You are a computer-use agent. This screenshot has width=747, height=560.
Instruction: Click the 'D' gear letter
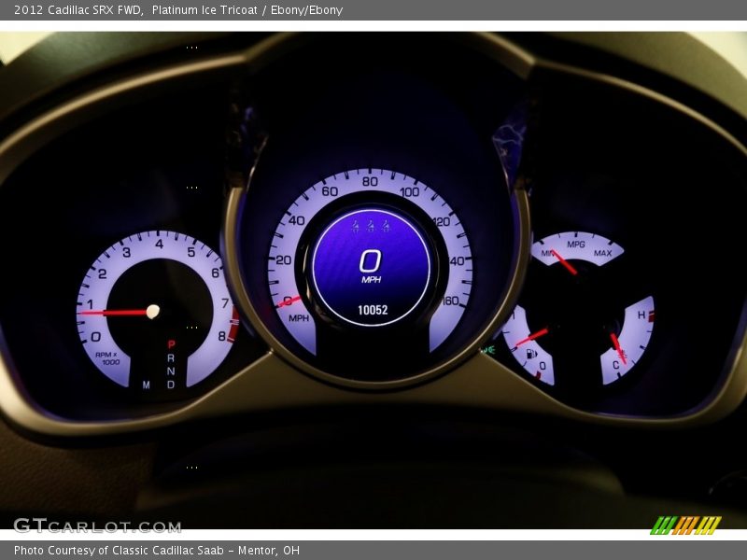(171, 385)
